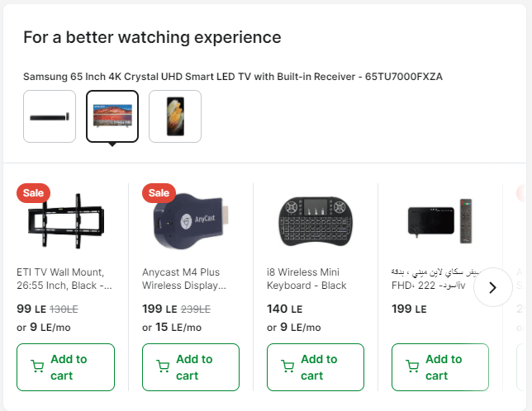Show next products with the right arrow

pos(493,287)
